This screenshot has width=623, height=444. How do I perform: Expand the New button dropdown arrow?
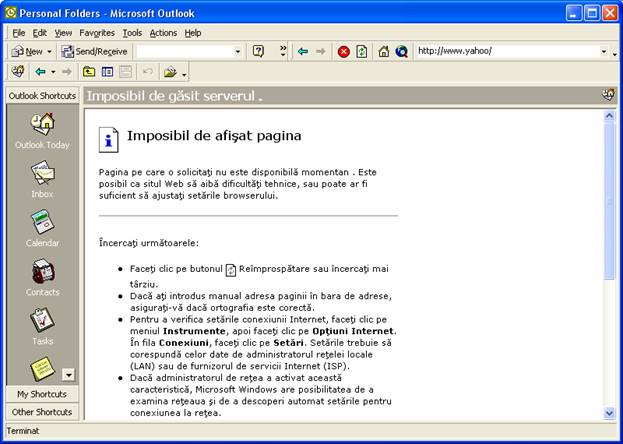point(49,52)
